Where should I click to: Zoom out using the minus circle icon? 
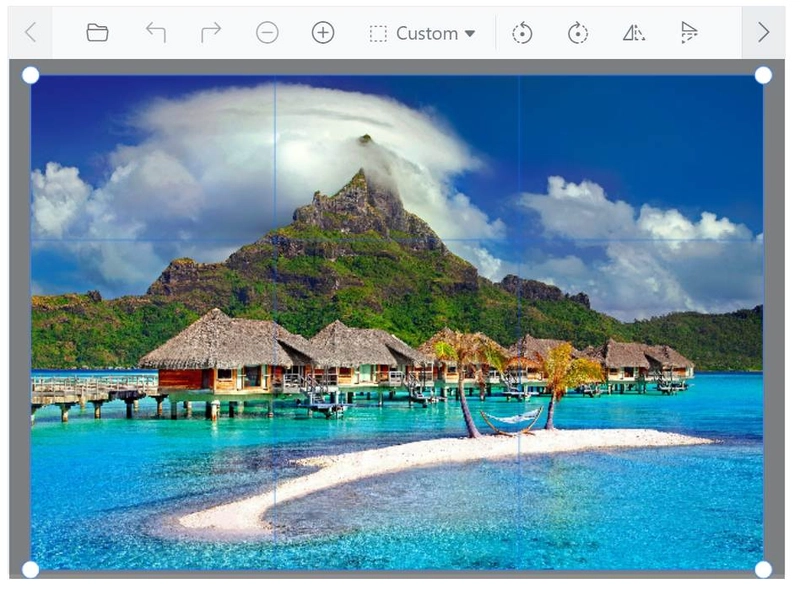[267, 33]
